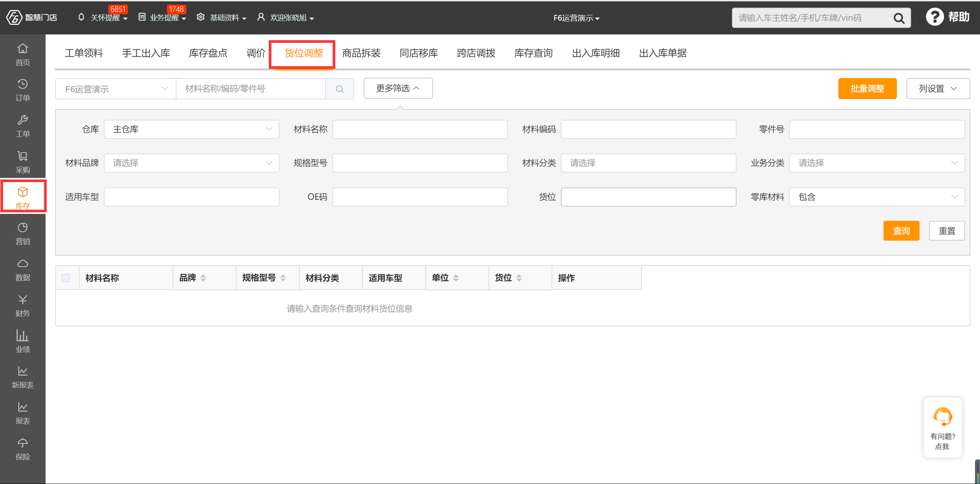This screenshot has width=980, height=484.
Task: Switch to the 调价 tab
Action: coord(256,53)
